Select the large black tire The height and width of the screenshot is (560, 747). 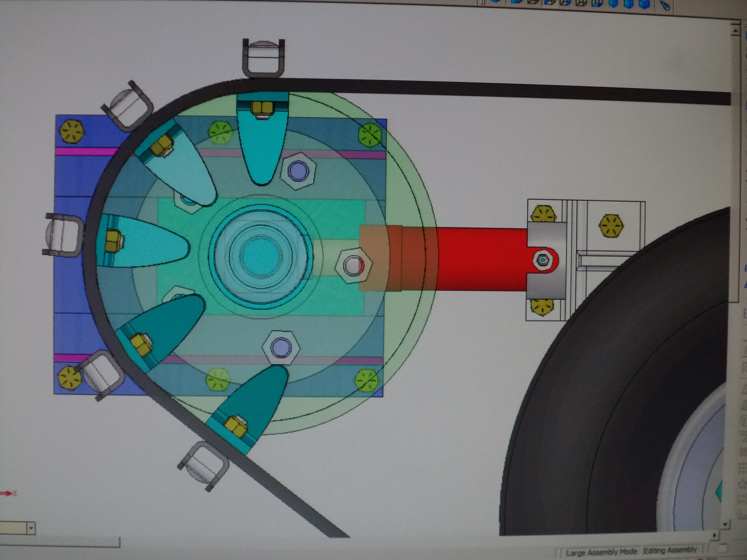[574, 422]
